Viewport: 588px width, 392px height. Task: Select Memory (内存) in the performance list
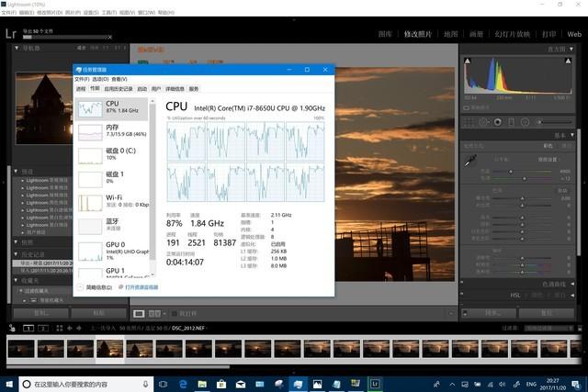click(x=112, y=130)
